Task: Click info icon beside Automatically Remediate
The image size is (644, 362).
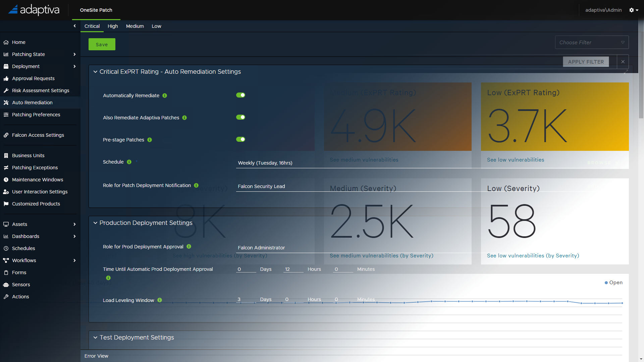Action: pos(165,96)
